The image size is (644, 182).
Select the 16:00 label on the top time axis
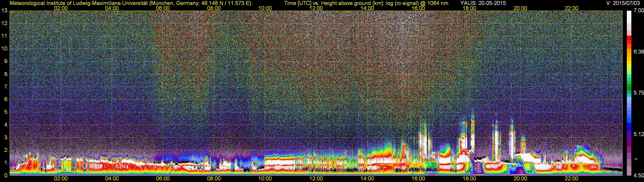[x=418, y=8]
